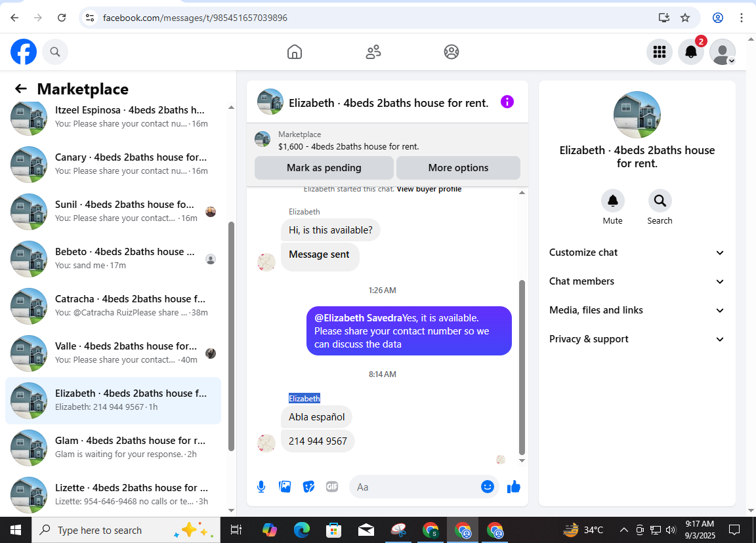View site information icon in address bar

(90, 18)
